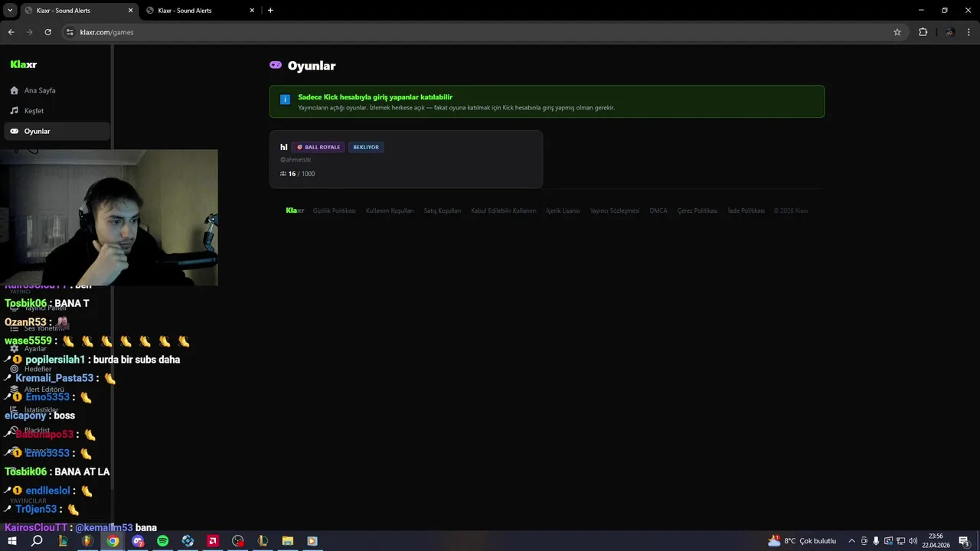Click footer Klaxr logo
Screen dimensions: 980x551
(295, 210)
